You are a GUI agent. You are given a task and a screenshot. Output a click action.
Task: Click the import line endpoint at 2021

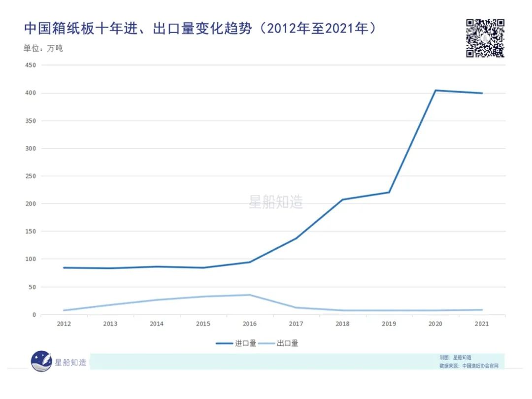pyautogui.click(x=482, y=93)
